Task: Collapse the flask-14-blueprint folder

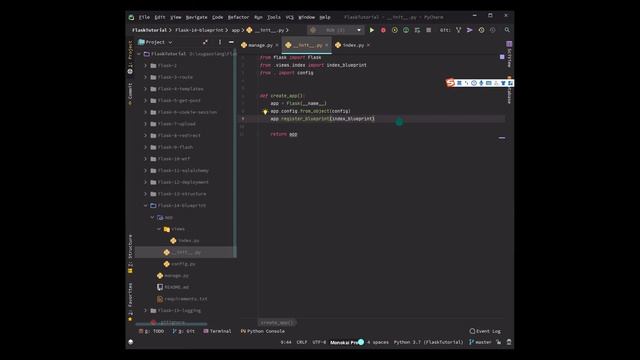Action: 146,205
